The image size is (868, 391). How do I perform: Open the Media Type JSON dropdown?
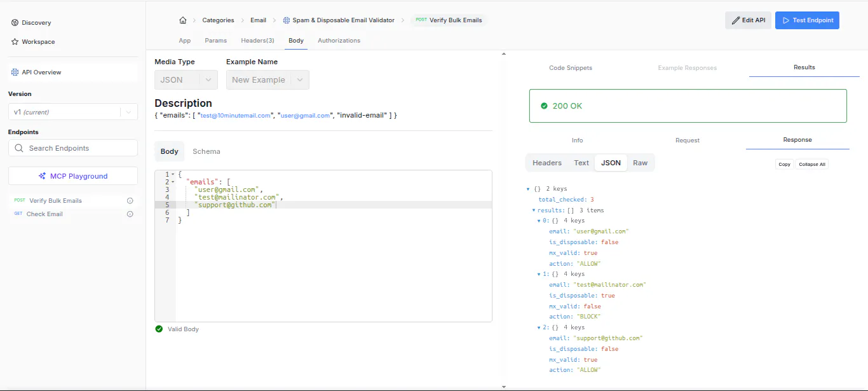point(186,80)
